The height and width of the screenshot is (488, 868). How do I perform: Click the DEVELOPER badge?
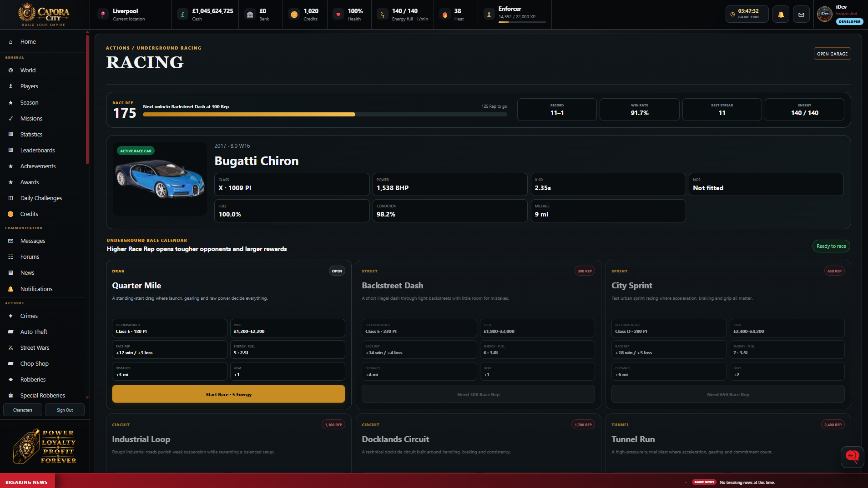tap(849, 21)
